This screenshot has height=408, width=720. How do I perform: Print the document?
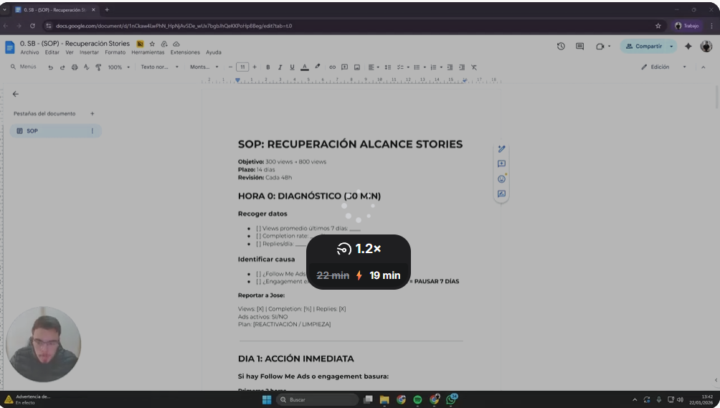pyautogui.click(x=74, y=67)
